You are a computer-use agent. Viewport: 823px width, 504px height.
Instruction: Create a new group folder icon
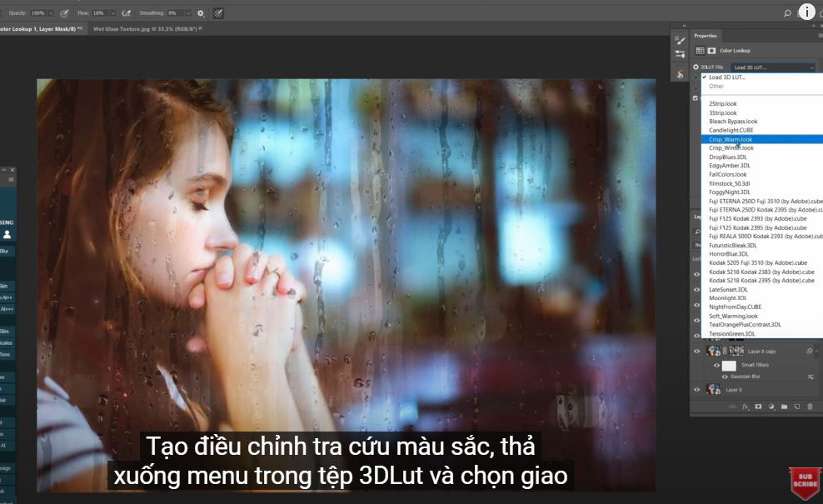[x=784, y=407]
